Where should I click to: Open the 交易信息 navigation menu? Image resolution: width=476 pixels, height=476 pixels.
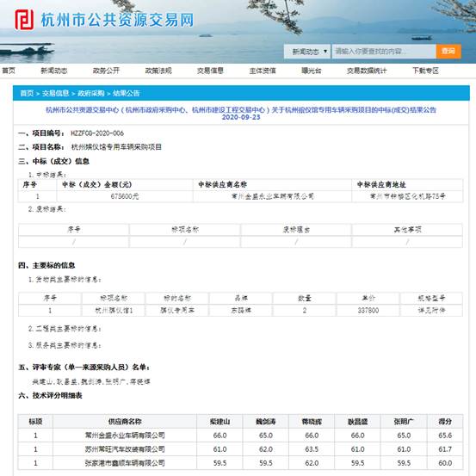(210, 71)
